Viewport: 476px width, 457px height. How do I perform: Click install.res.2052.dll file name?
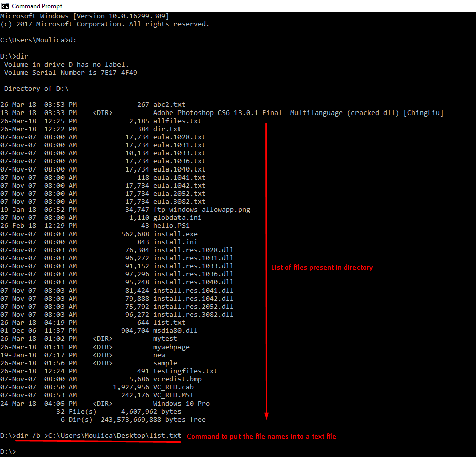[x=194, y=306]
